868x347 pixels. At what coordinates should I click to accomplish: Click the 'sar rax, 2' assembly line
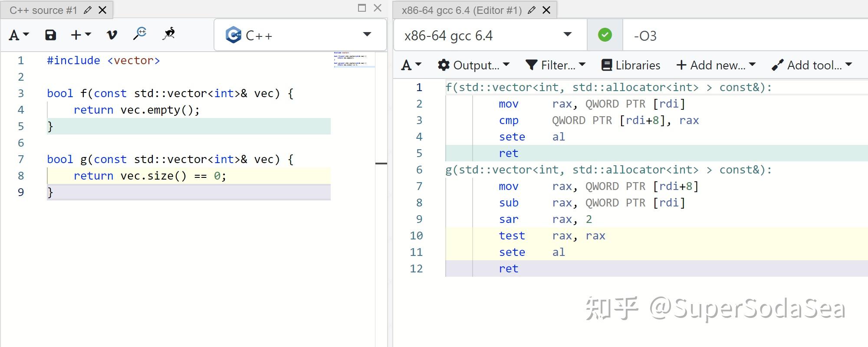(546, 219)
